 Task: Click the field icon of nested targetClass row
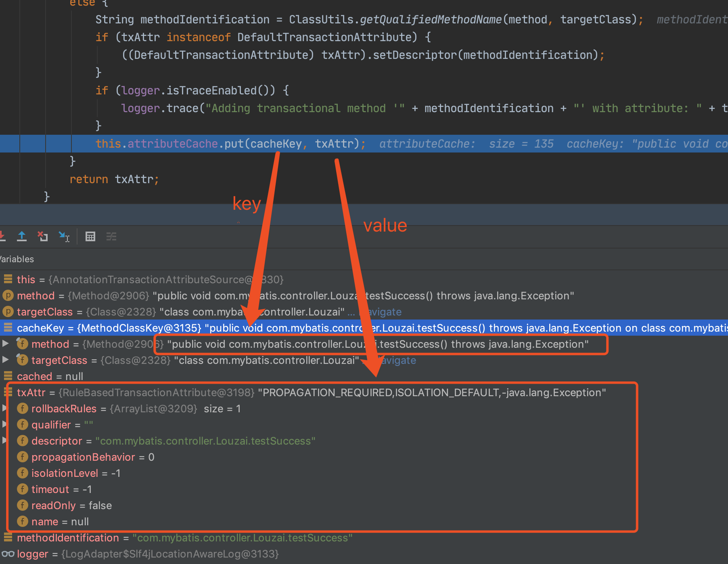(x=22, y=360)
